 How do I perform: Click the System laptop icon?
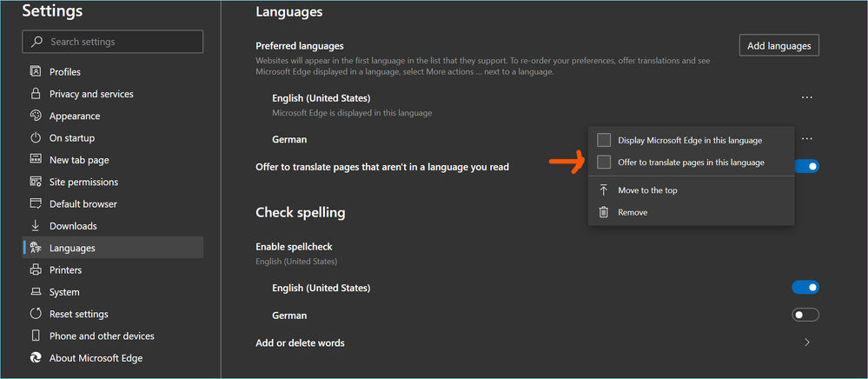click(36, 291)
